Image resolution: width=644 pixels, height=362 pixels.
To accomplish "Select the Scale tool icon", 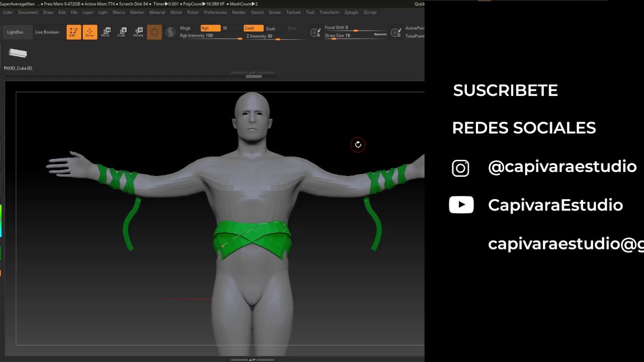I will pyautogui.click(x=122, y=32).
